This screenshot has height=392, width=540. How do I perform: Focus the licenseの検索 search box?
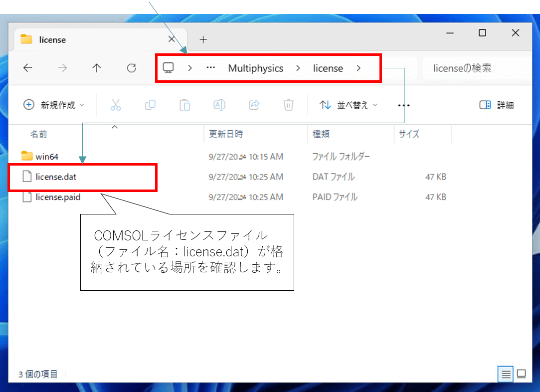pyautogui.click(x=477, y=68)
